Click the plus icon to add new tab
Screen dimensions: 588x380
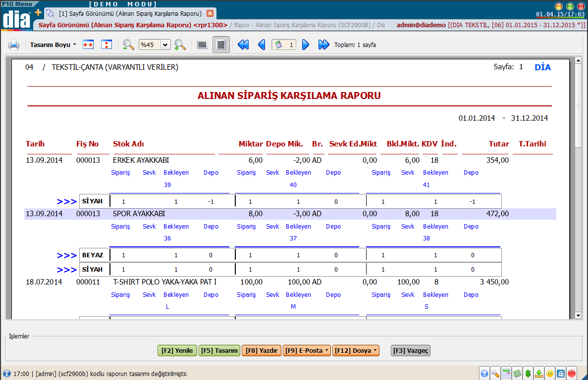38,12
